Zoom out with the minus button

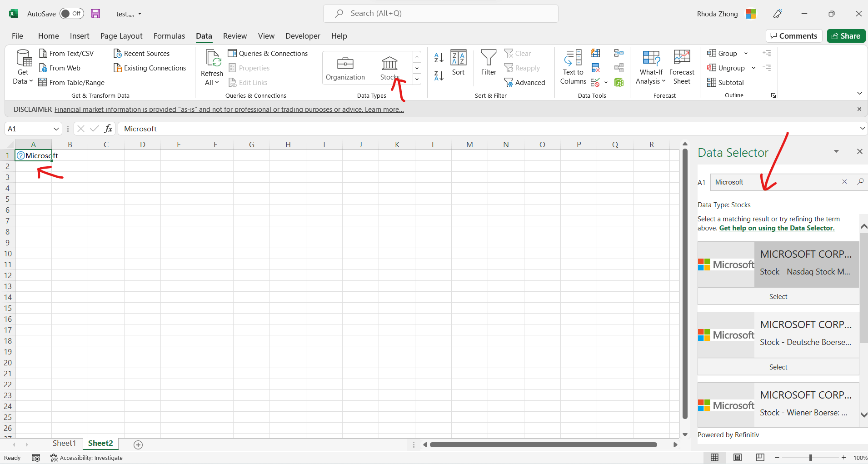tap(777, 458)
